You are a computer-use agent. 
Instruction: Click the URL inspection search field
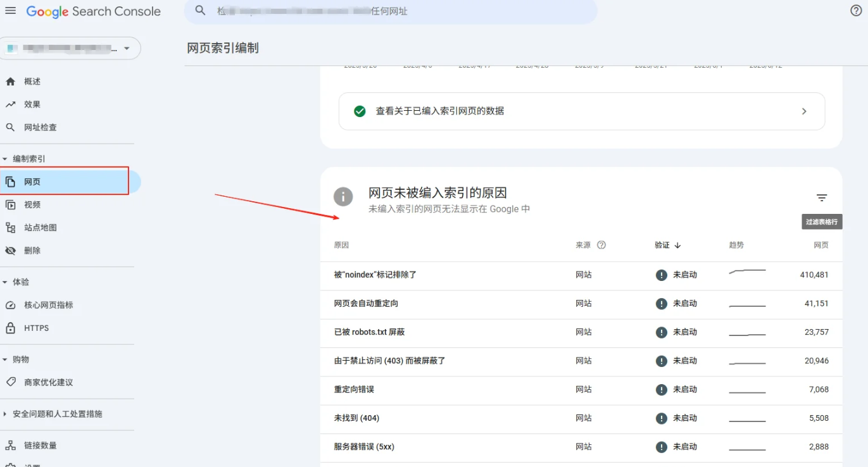pos(389,11)
